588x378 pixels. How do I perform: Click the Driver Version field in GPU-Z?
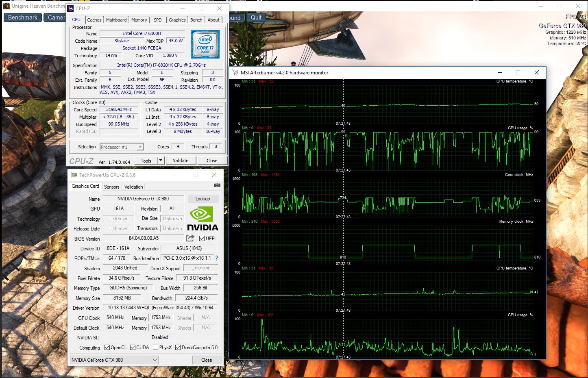(x=160, y=308)
